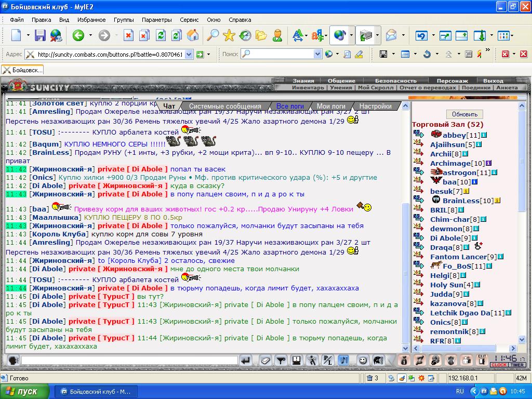This screenshot has height=399, width=532.
Task: Click the chat message input field
Action: pos(129,361)
